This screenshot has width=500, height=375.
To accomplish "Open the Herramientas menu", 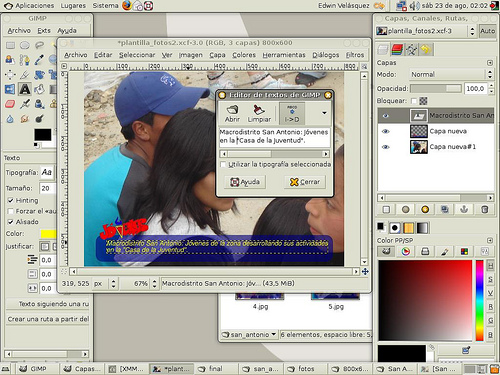I will click(284, 55).
